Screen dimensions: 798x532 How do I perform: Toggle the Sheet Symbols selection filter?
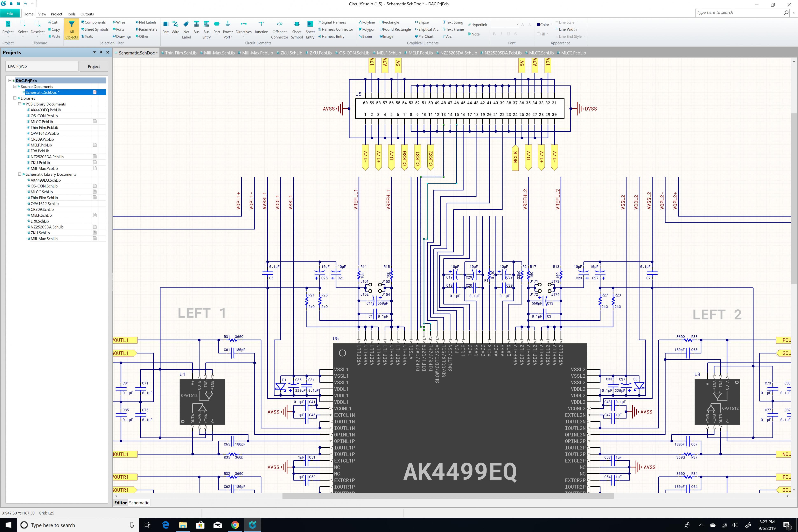(x=95, y=29)
